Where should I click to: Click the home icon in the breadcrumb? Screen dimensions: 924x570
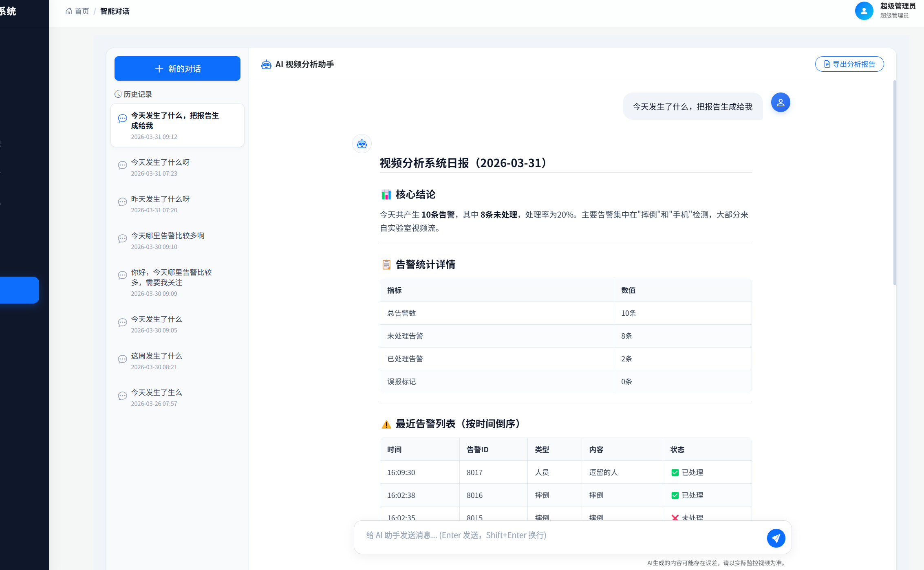(69, 11)
